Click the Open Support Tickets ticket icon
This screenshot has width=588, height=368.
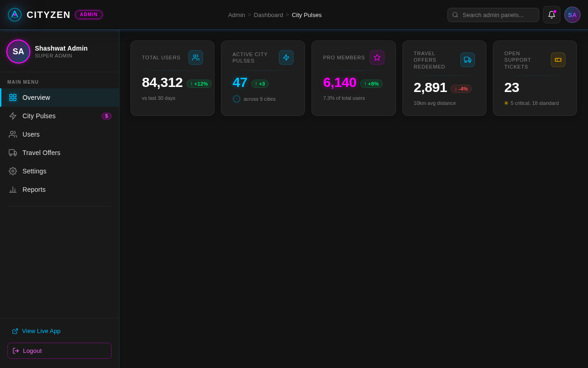tap(558, 60)
